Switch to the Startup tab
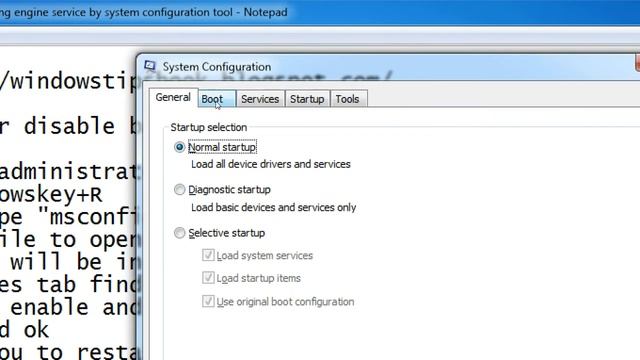Image resolution: width=640 pixels, height=360 pixels. [307, 99]
